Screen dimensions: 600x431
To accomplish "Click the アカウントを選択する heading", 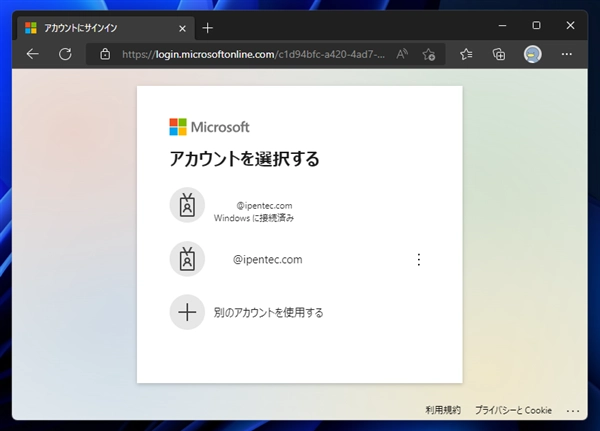I will [244, 158].
